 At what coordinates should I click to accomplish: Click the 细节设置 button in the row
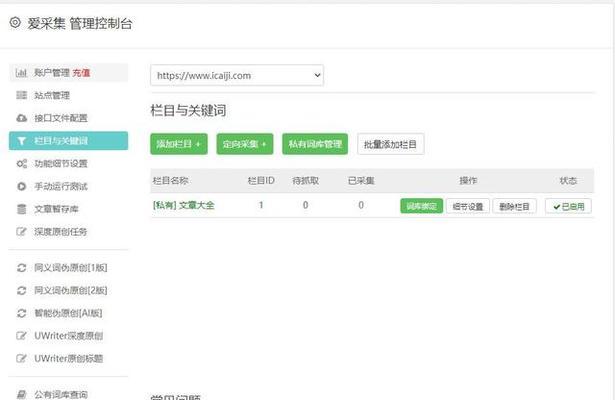point(468,206)
